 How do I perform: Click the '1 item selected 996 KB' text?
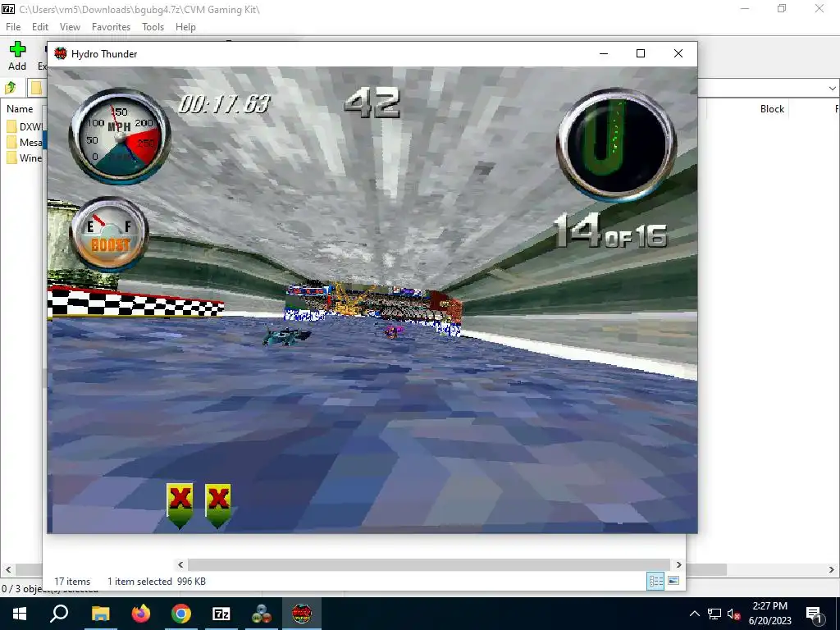click(157, 582)
